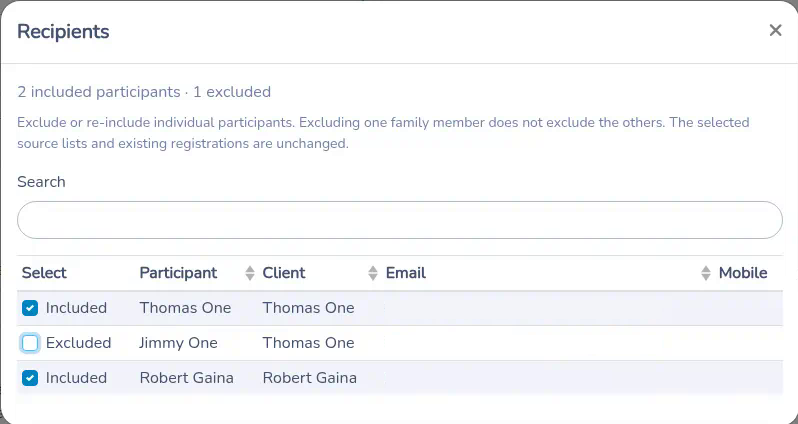Click the '2 included participants · 1 excluded' summary
Viewport: 798px width, 424px height.
click(x=144, y=92)
